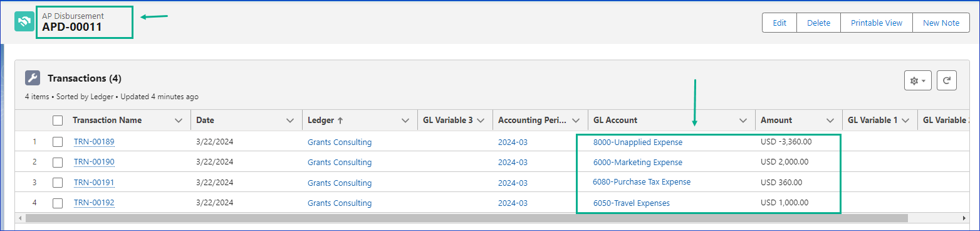Open Ledger column dropdown arrow
The width and height of the screenshot is (980, 231).
pos(405,120)
